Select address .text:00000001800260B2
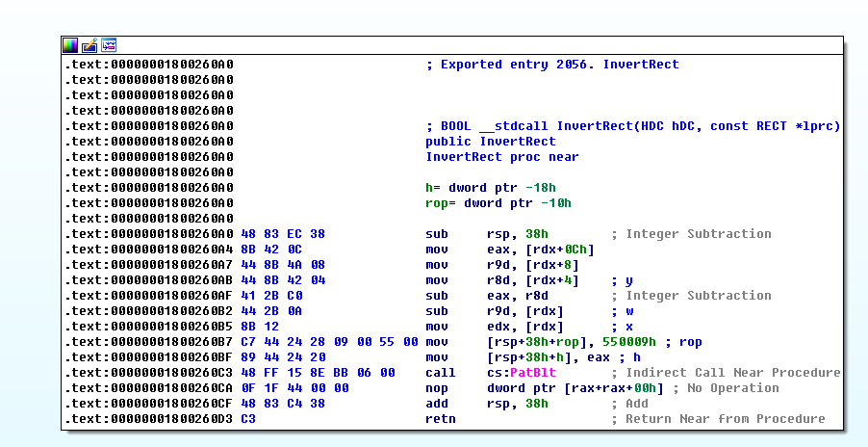Screen dimensions: 868x447 (149, 311)
